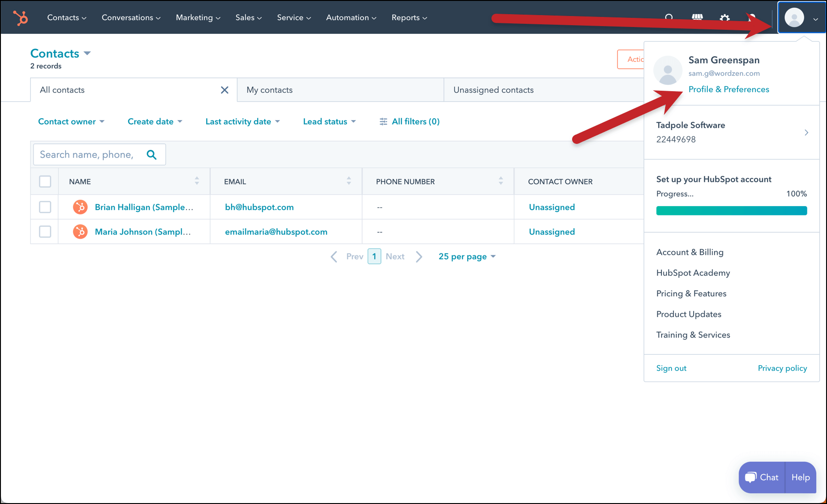Click Unassigned owner for Maria Johnson

pos(552,232)
